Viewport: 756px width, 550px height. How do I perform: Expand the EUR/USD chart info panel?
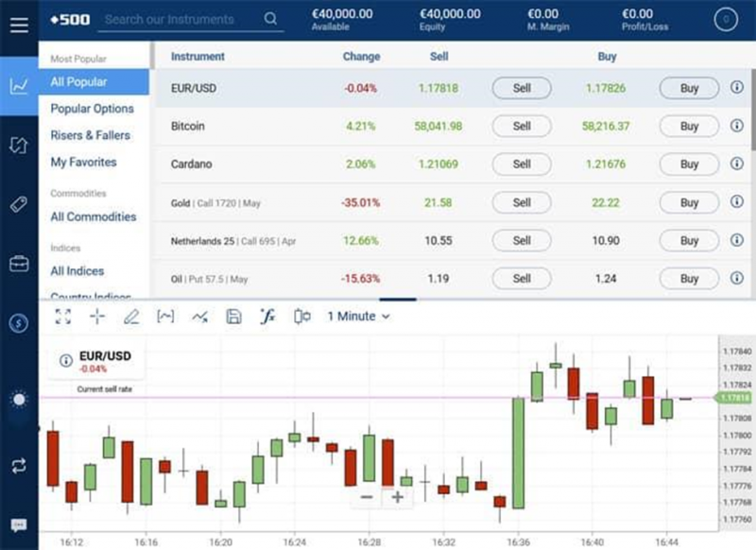(x=66, y=360)
